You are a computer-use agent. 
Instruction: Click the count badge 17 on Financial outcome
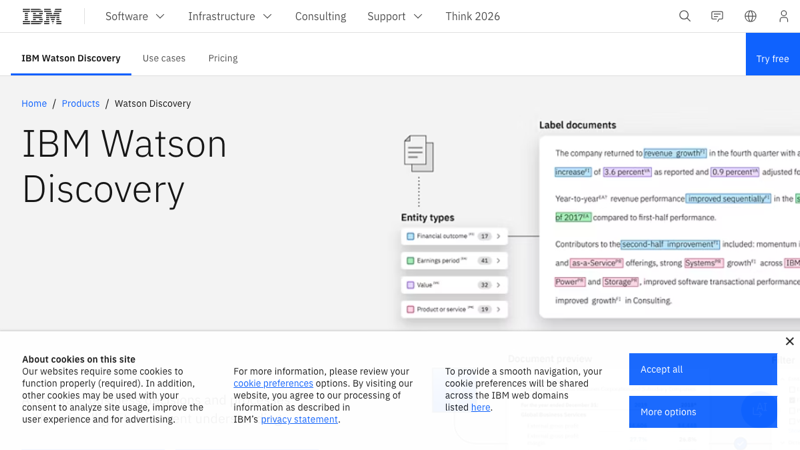484,236
